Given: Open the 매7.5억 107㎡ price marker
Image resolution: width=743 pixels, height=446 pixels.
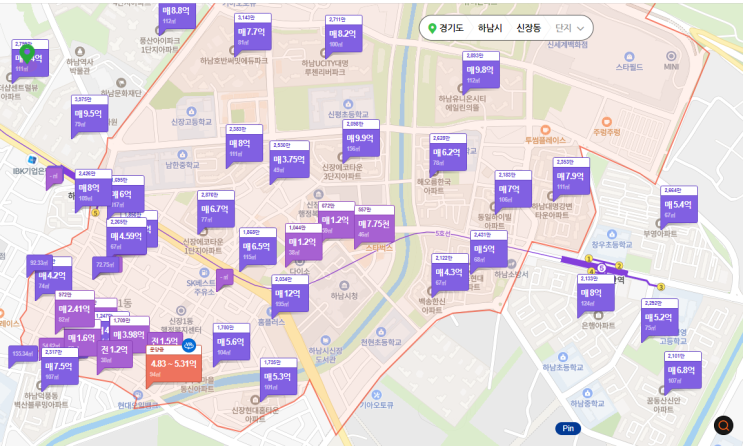Looking at the screenshot, I should tap(60, 368).
